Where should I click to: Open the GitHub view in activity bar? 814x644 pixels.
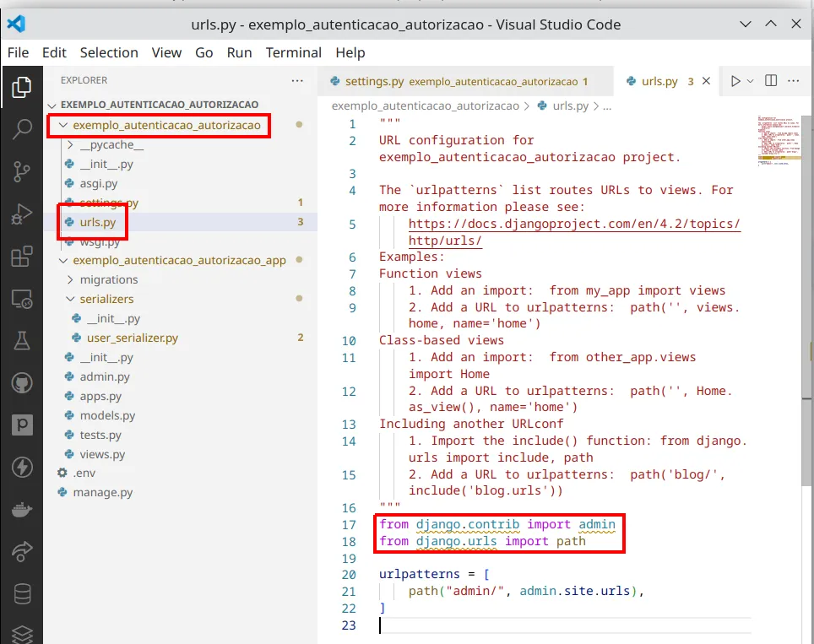(21, 383)
